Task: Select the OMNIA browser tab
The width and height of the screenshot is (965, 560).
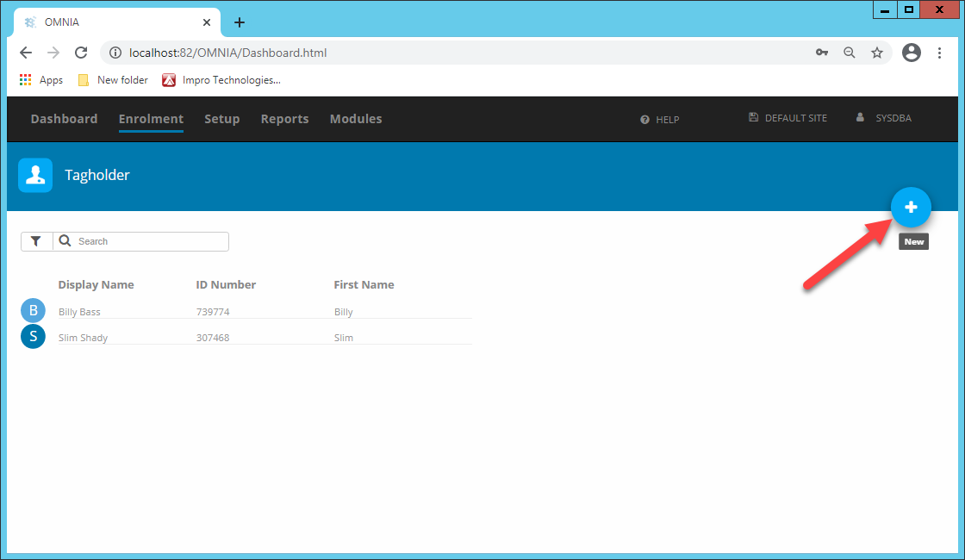Action: click(117, 22)
